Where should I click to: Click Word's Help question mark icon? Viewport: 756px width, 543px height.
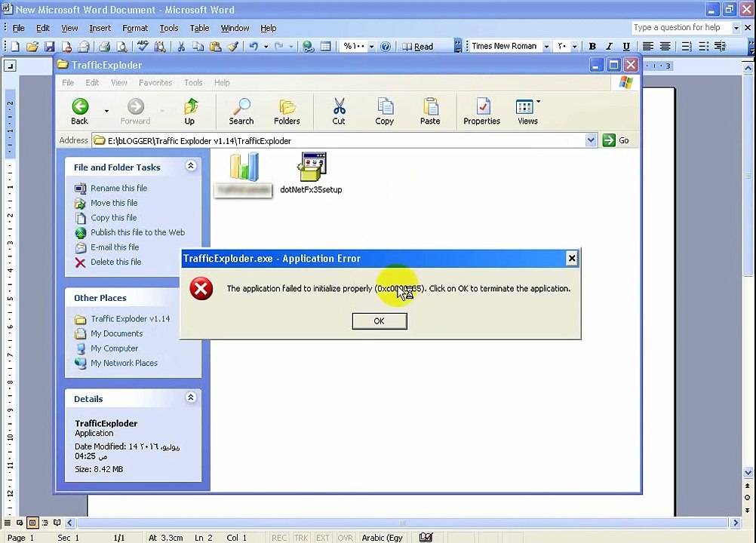(x=386, y=46)
